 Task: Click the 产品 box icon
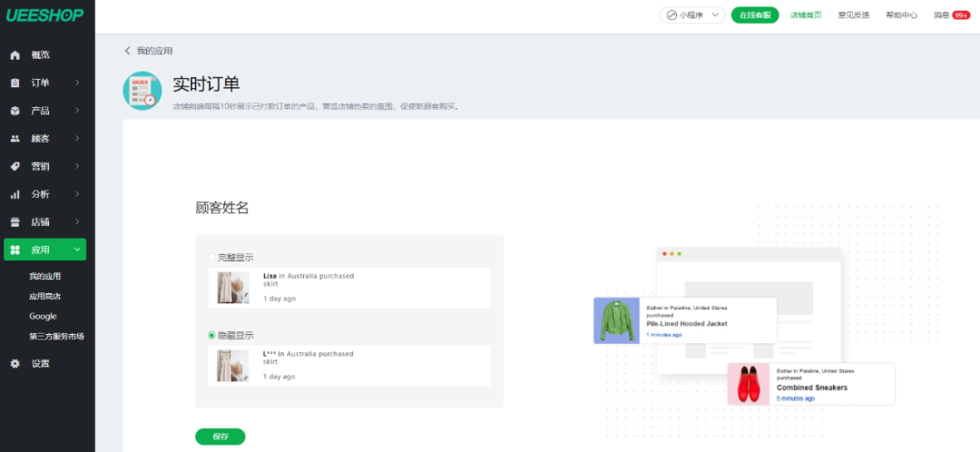(x=15, y=111)
